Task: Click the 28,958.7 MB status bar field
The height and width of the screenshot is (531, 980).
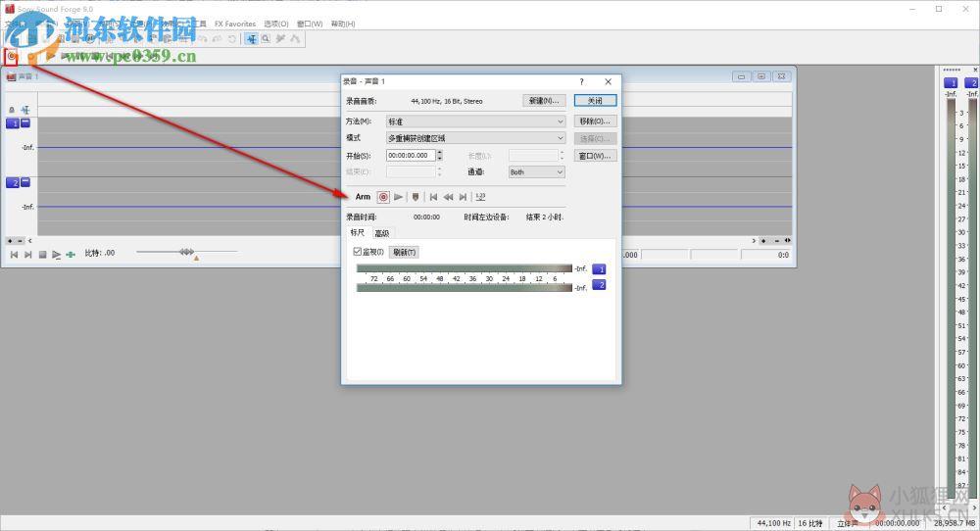Action: [954, 523]
